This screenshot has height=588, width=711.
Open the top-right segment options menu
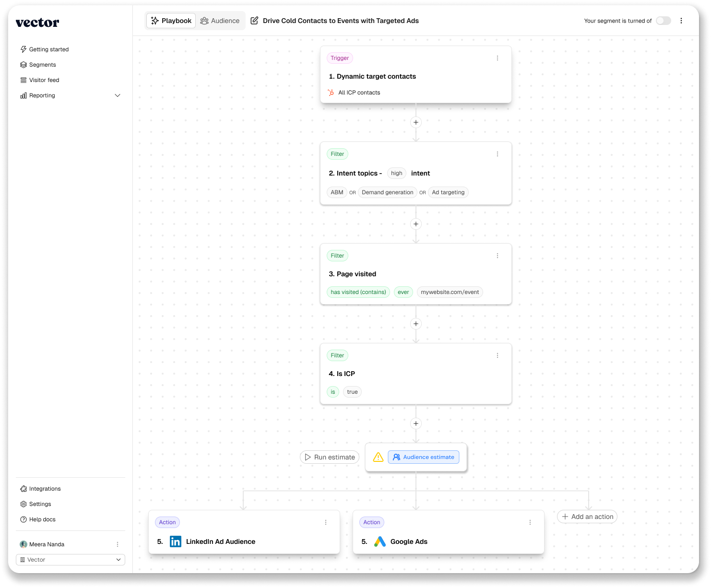(681, 21)
